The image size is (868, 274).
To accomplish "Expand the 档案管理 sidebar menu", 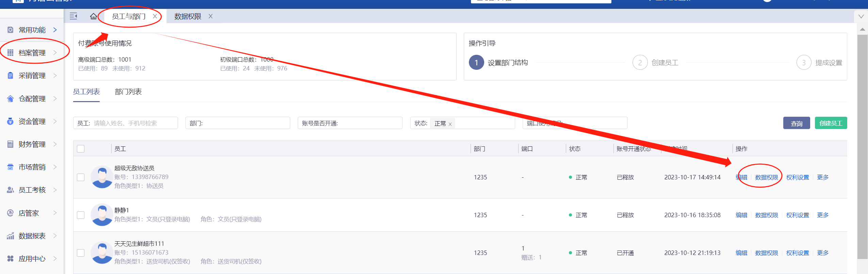I will point(32,53).
